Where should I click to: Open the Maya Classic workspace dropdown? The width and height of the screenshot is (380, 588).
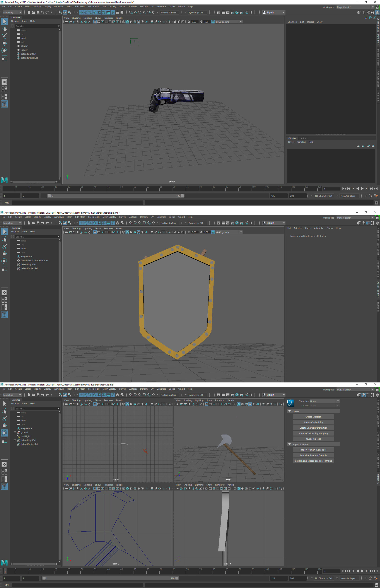[x=355, y=7]
